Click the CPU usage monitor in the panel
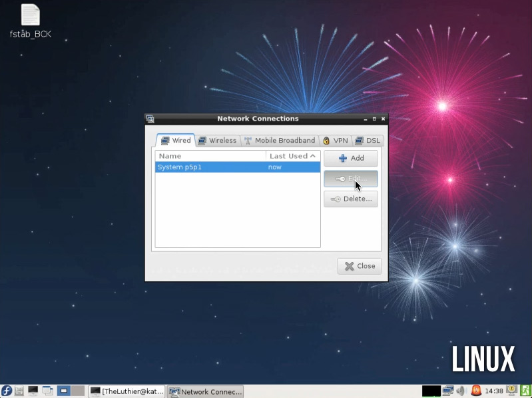 tap(431, 391)
